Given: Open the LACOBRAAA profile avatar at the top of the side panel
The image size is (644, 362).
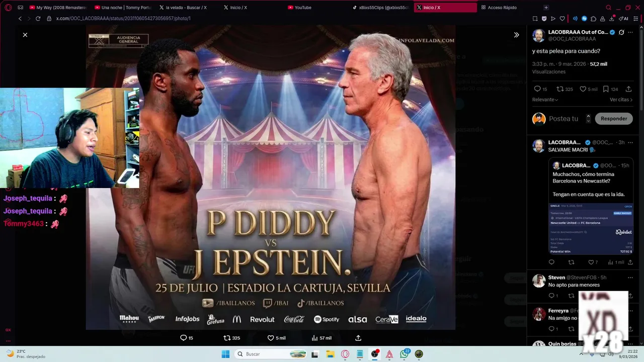Looking at the screenshot, I should point(538,35).
